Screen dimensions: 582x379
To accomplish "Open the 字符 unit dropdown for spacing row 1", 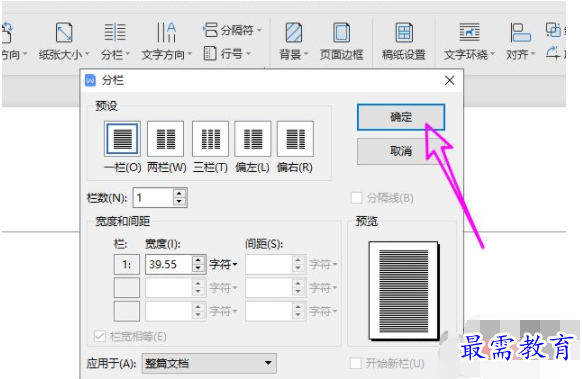I will [x=323, y=264].
